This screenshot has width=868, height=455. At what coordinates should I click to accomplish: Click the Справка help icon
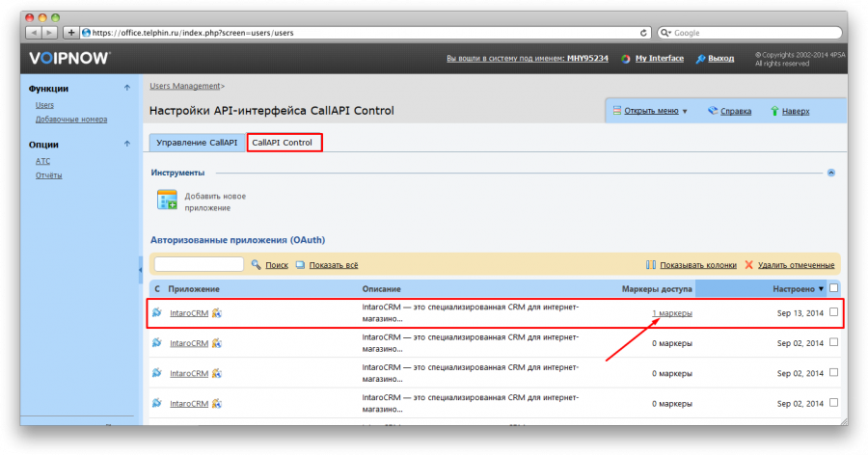point(713,111)
